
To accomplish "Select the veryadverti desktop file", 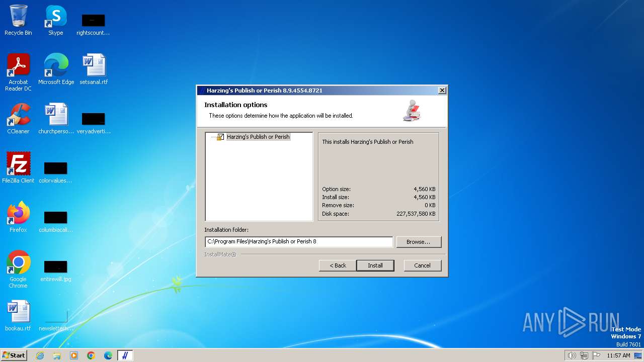I will coord(94,122).
